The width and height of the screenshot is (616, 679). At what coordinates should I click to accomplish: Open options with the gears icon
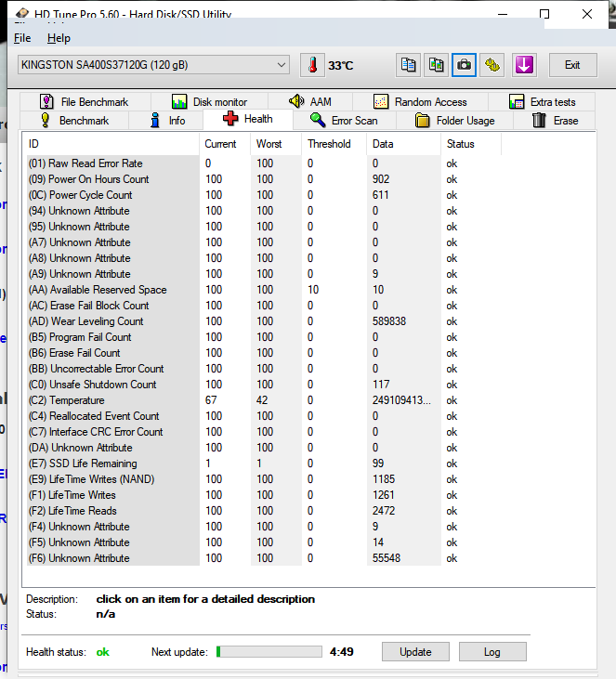pos(492,65)
